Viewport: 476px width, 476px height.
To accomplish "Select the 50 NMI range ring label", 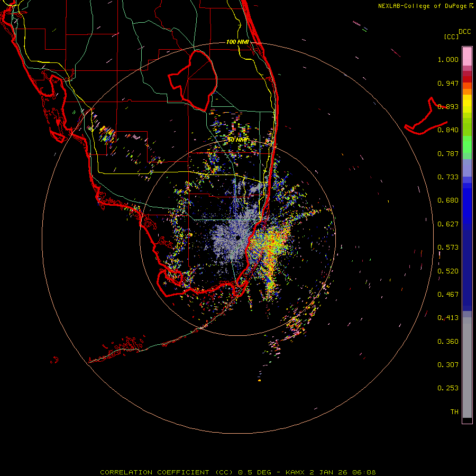I will (x=237, y=140).
